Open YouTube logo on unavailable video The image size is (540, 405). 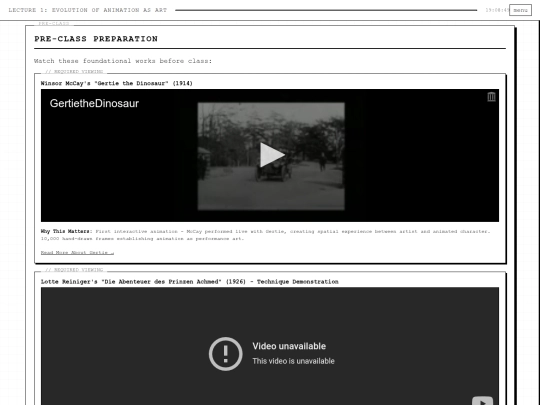click(x=482, y=401)
